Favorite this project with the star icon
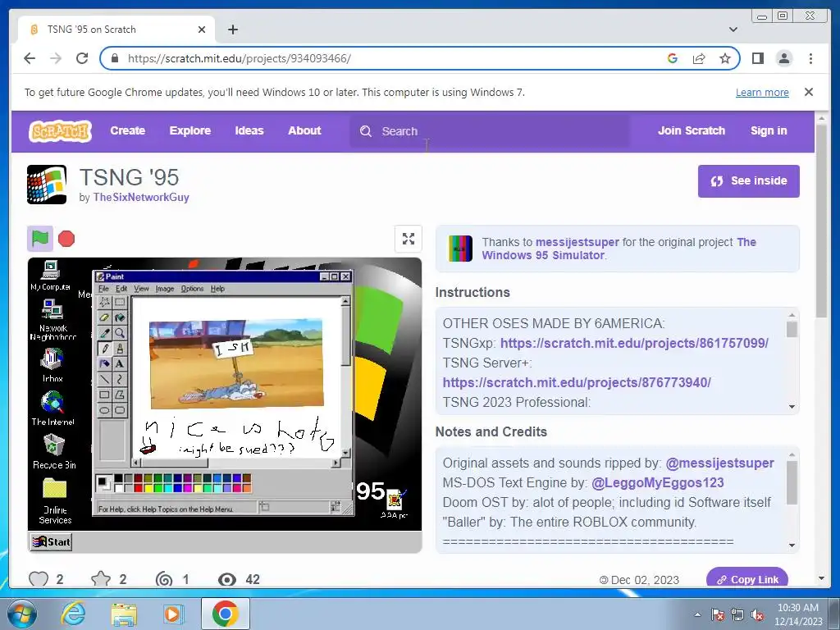The width and height of the screenshot is (840, 630). [101, 579]
